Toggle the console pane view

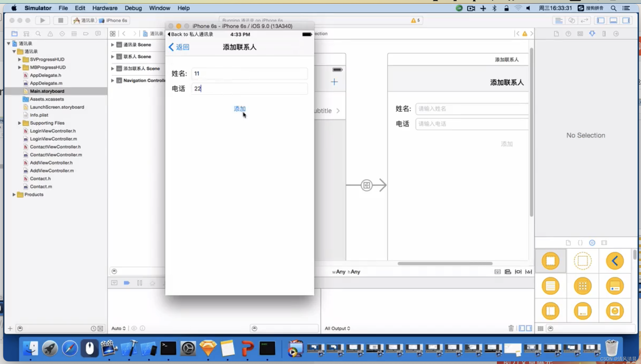(529, 328)
